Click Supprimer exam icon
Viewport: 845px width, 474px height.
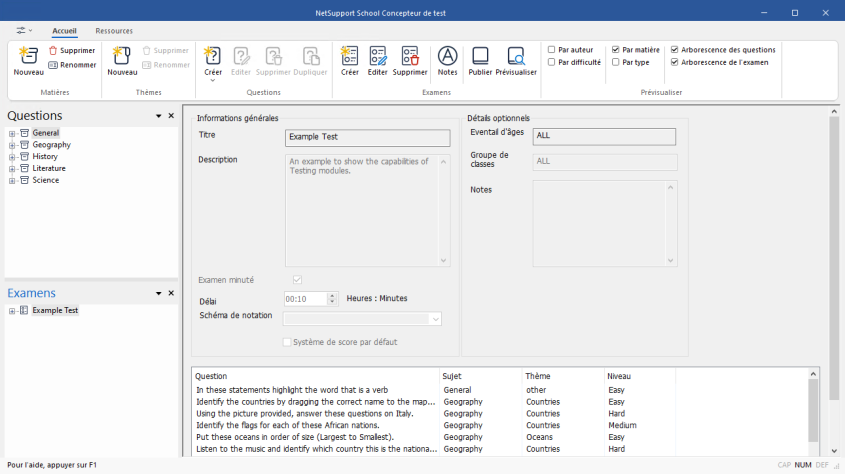pyautogui.click(x=410, y=55)
